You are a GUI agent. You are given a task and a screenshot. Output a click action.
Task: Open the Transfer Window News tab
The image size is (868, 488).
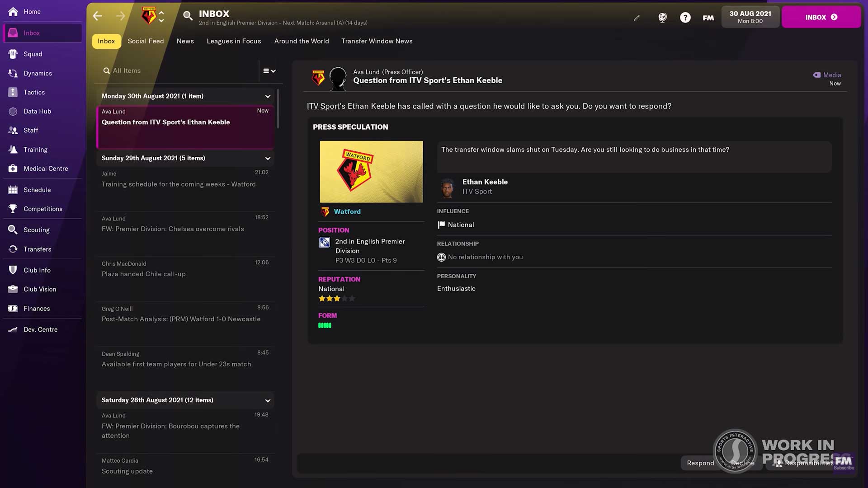click(x=377, y=41)
